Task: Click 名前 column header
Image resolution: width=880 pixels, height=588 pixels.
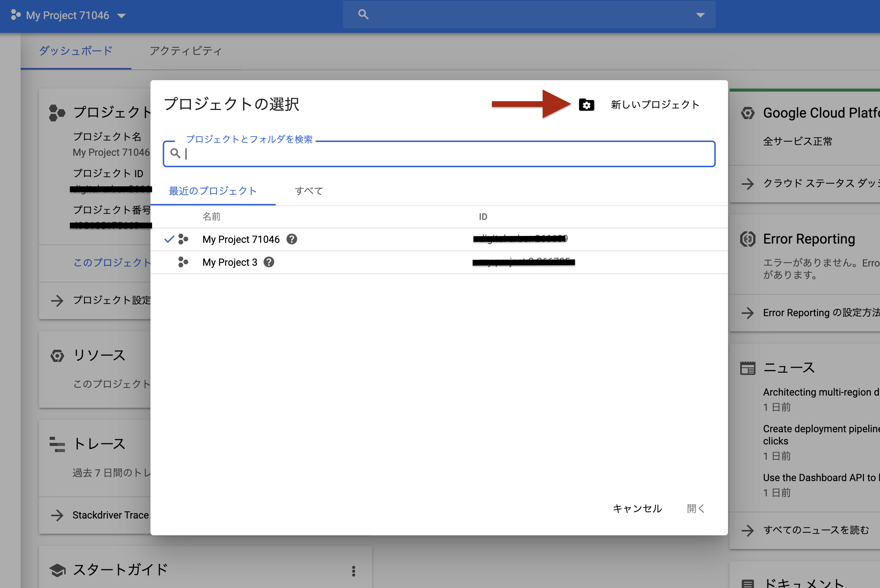Action: click(212, 217)
